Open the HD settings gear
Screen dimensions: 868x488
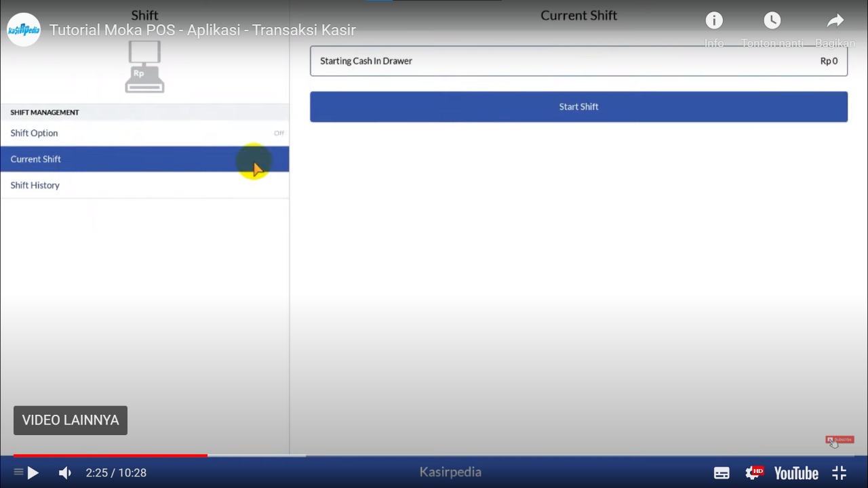(x=754, y=473)
